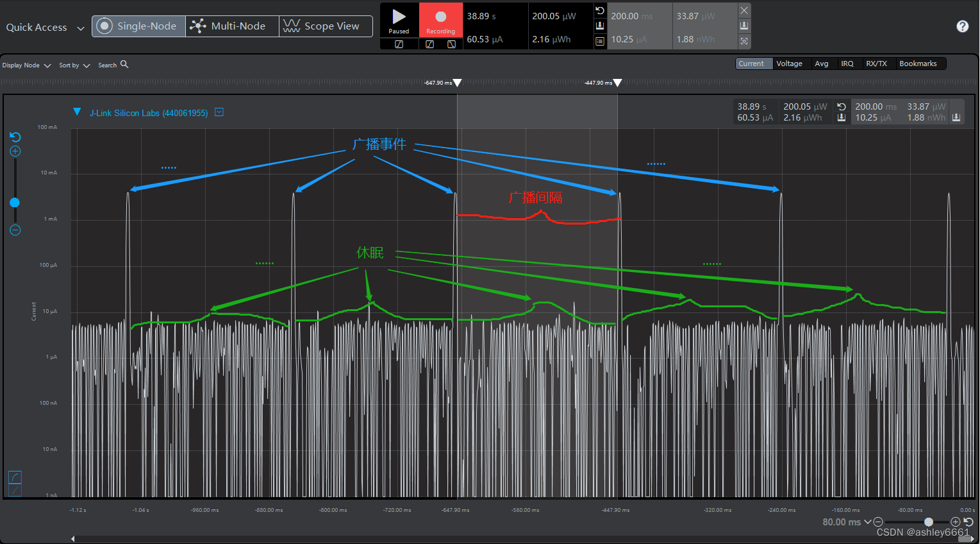Click left rising-edge trigger icon under Recording

(429, 44)
